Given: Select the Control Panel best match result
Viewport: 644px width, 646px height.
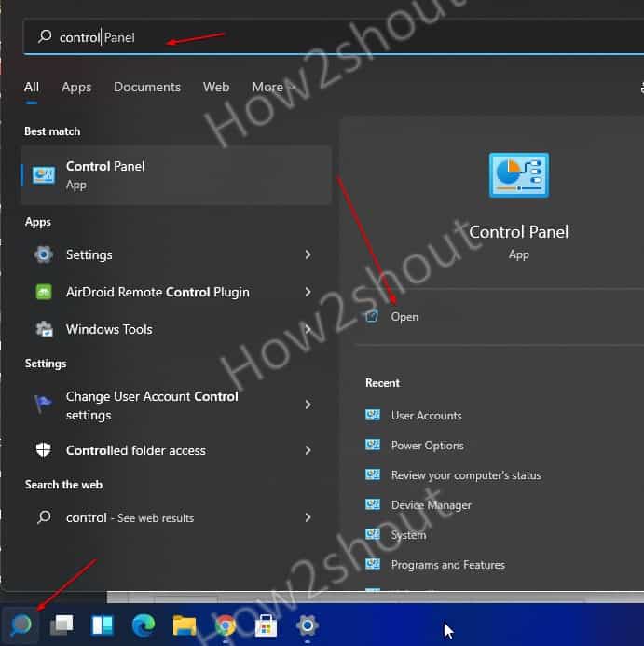Looking at the screenshot, I should click(176, 175).
